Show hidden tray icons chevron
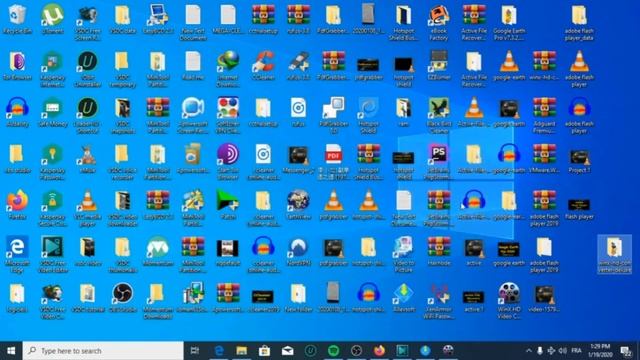The height and width of the screenshot is (360, 640). point(529,351)
